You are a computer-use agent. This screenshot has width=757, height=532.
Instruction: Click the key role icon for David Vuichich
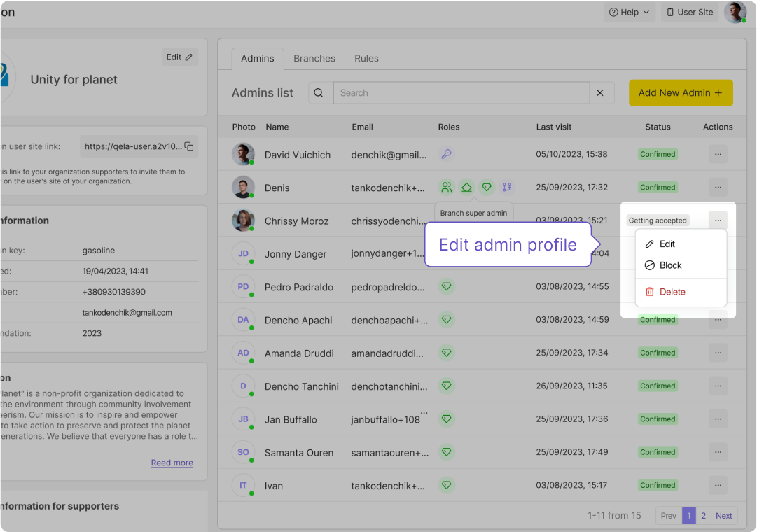point(446,154)
